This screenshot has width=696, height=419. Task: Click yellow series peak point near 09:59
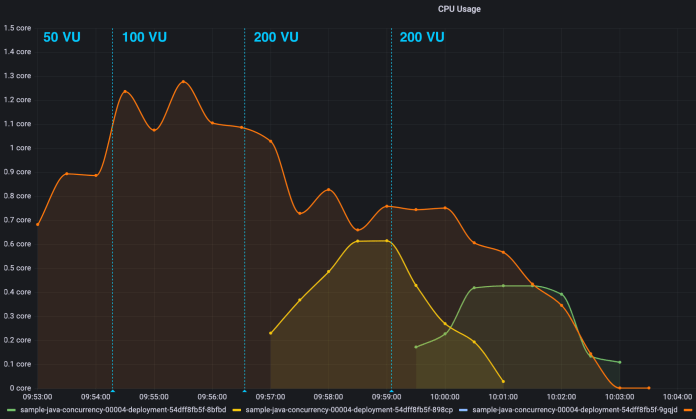point(386,241)
